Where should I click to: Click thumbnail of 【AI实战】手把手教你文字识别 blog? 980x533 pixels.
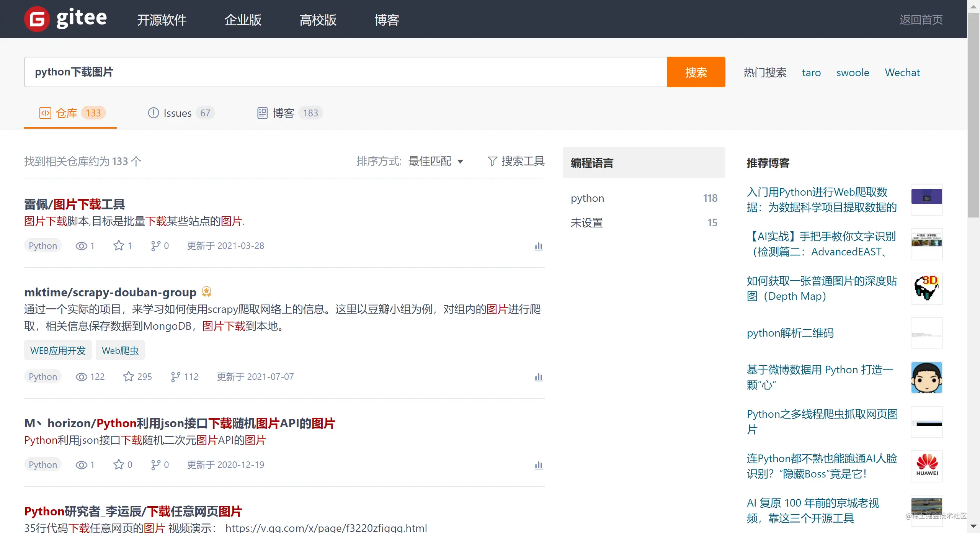(927, 244)
